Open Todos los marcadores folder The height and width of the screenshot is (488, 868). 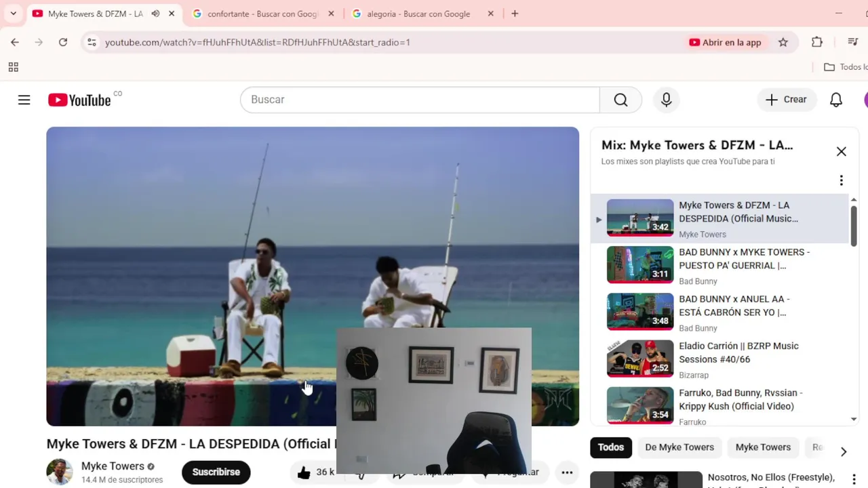click(x=846, y=67)
